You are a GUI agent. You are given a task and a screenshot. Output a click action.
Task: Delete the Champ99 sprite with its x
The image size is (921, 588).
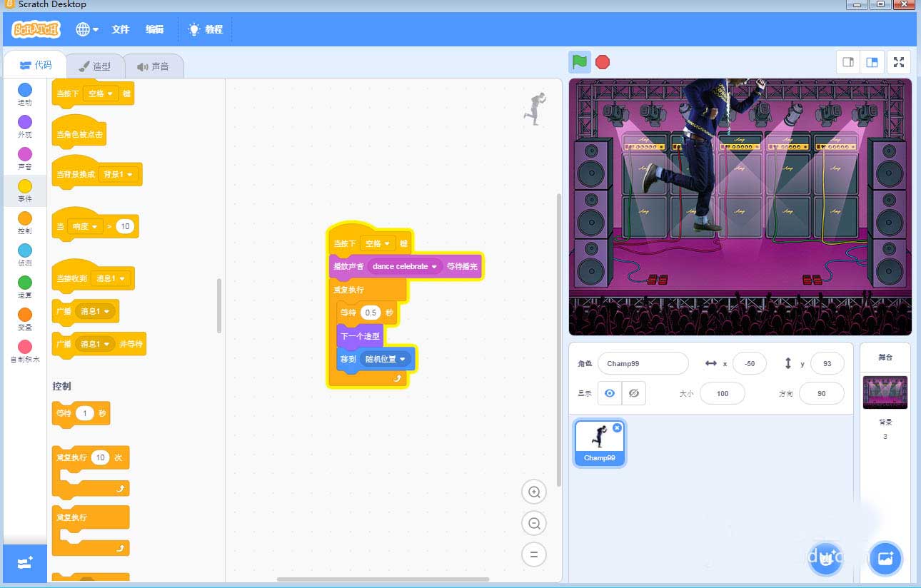[x=618, y=427]
